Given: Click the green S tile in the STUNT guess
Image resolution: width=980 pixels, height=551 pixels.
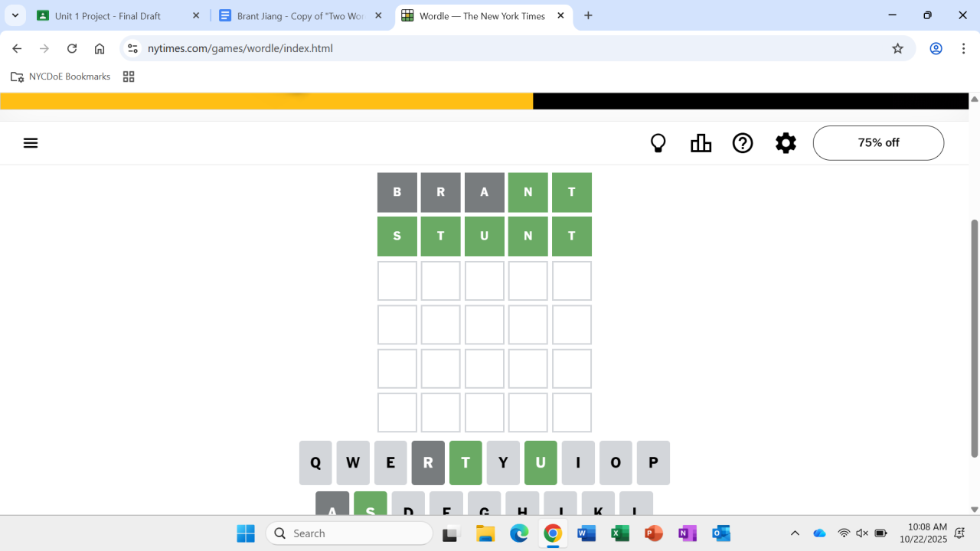Looking at the screenshot, I should (x=397, y=236).
